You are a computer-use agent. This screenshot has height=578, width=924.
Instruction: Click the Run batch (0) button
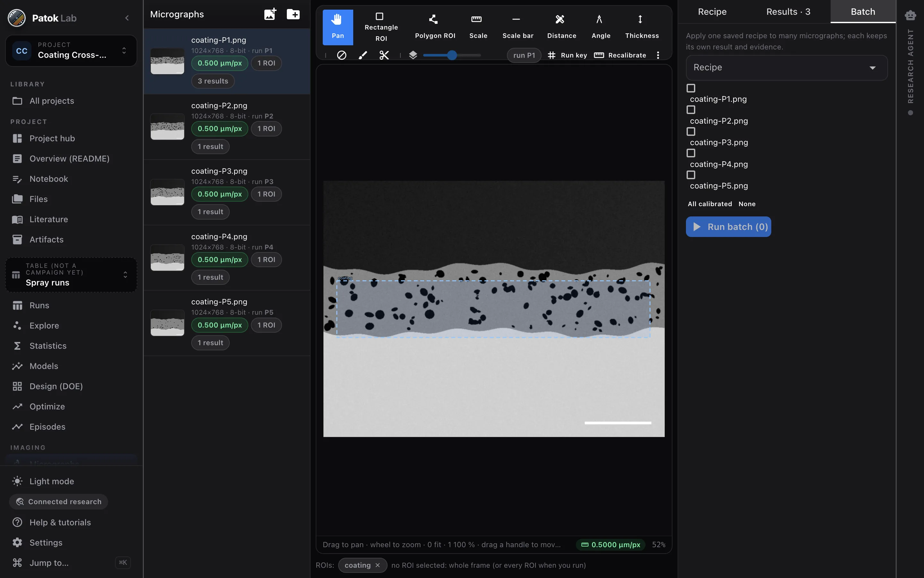coord(729,227)
